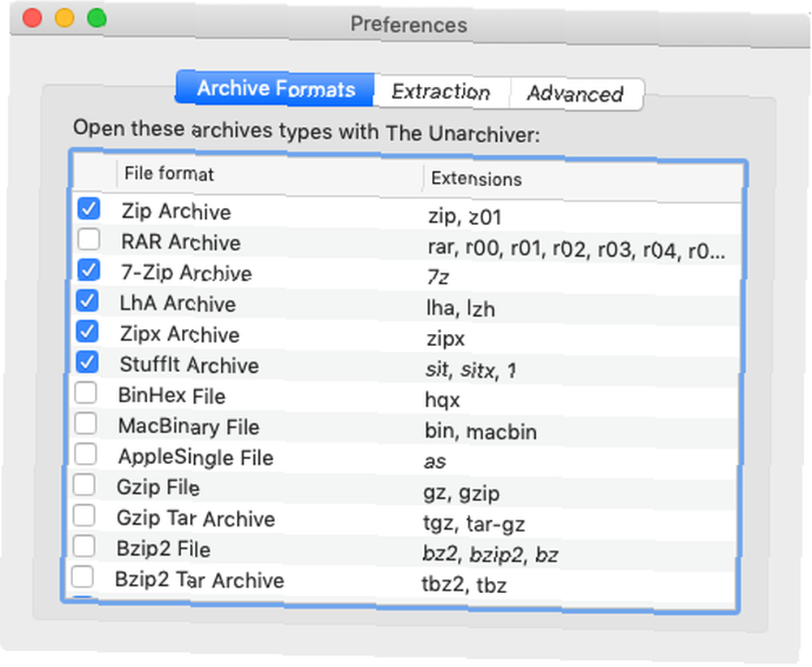812x667 pixels.
Task: Click the 'lha, lzh' extensions cell
Action: click(460, 309)
